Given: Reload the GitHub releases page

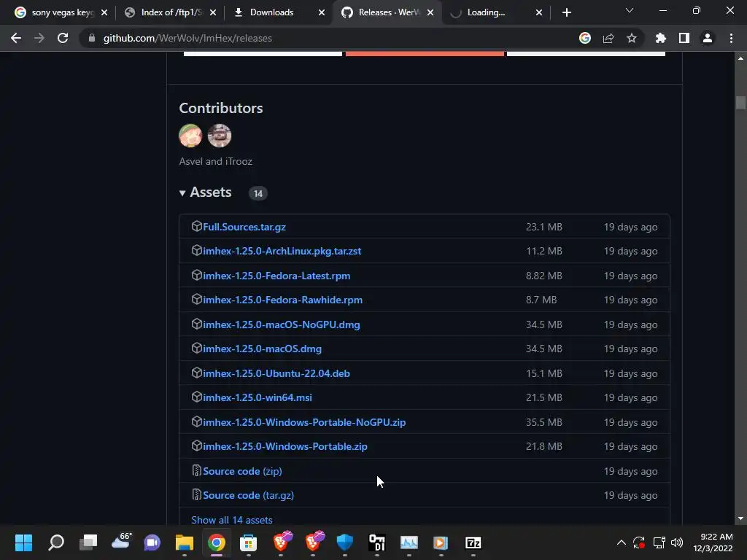Looking at the screenshot, I should click(x=63, y=38).
